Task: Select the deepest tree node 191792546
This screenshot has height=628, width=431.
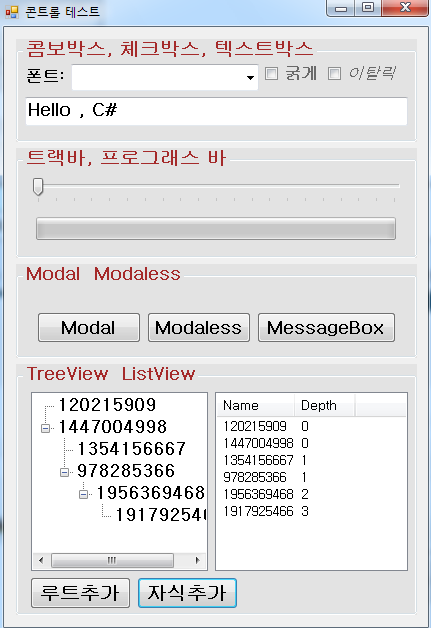Action: click(161, 515)
